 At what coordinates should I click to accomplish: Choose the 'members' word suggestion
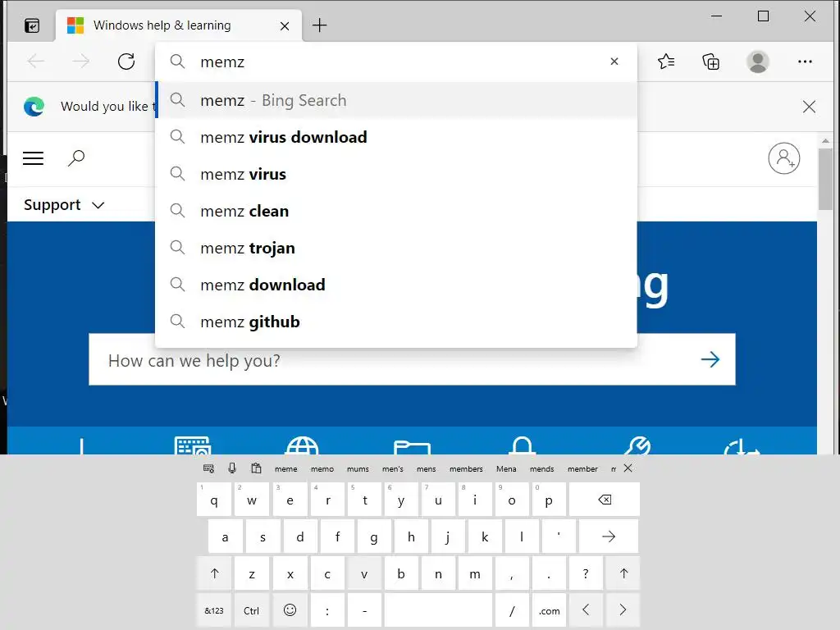pos(466,468)
